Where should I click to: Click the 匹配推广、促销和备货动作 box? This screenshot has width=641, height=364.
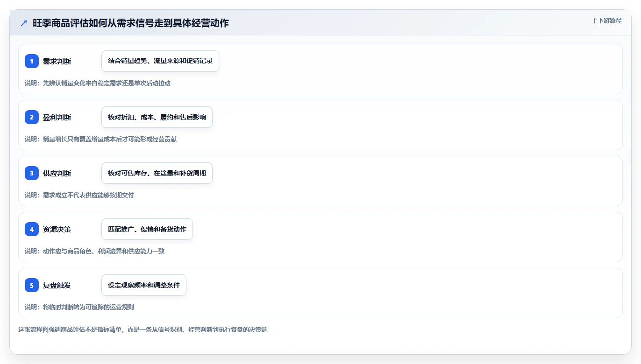147,229
